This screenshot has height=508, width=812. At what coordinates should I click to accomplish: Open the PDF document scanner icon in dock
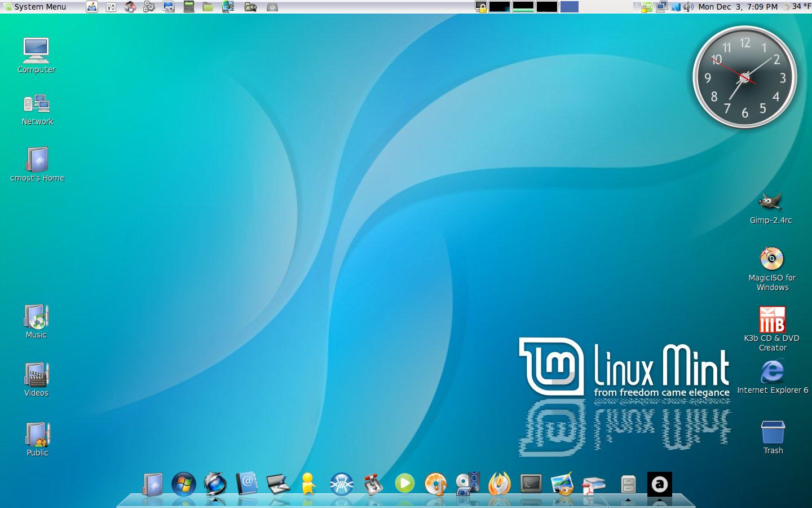[x=594, y=485]
